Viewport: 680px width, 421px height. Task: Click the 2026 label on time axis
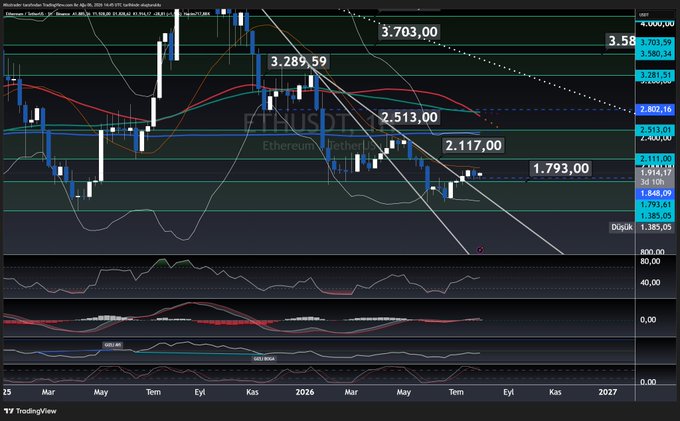[x=304, y=392]
